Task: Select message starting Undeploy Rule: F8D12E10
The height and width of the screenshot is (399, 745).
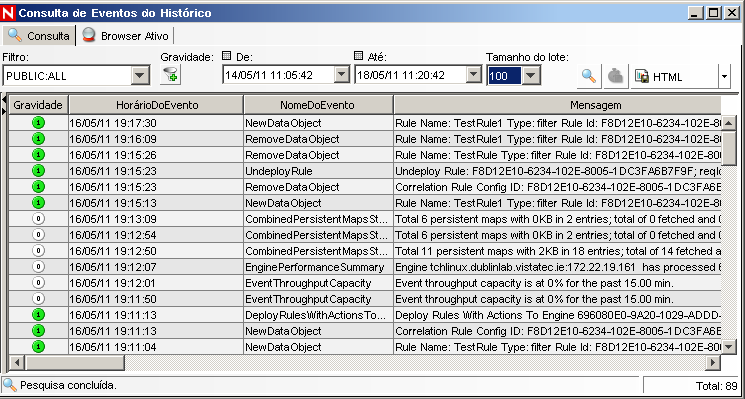Action: (x=557, y=171)
